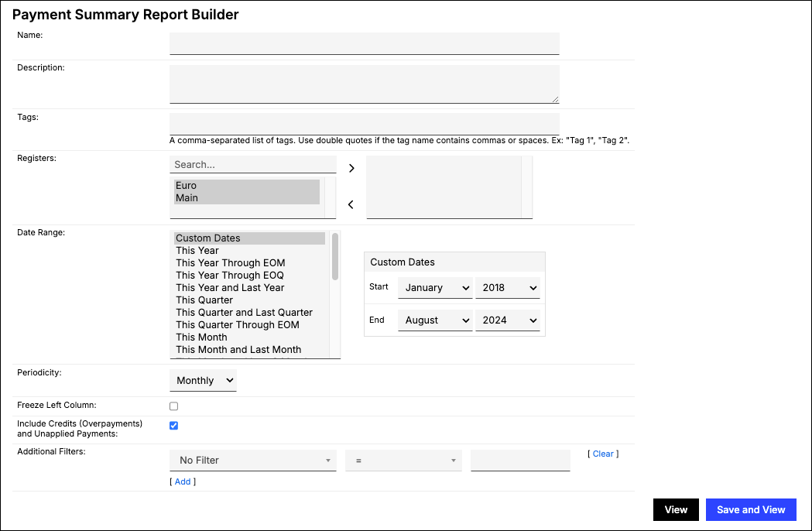Open the No Filter dropdown

(x=252, y=460)
